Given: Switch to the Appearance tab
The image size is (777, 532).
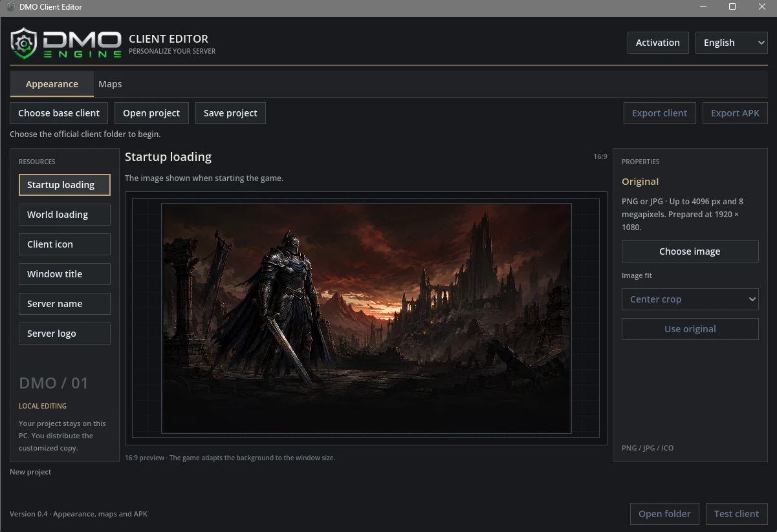Looking at the screenshot, I should (52, 84).
